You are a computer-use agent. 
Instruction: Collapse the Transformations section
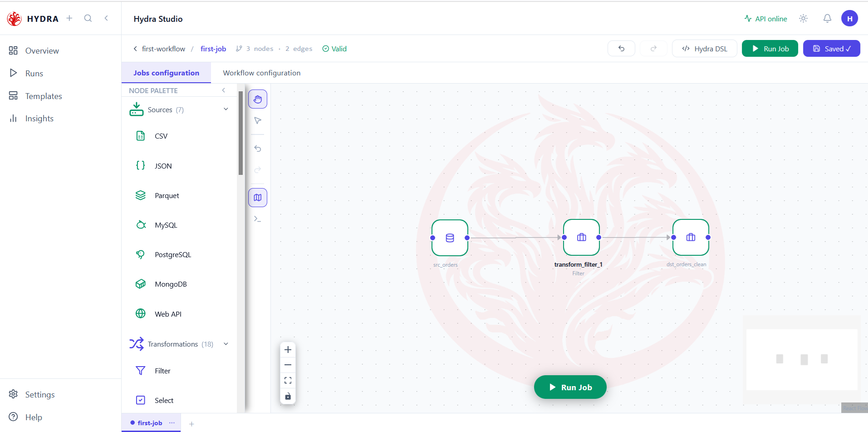226,344
